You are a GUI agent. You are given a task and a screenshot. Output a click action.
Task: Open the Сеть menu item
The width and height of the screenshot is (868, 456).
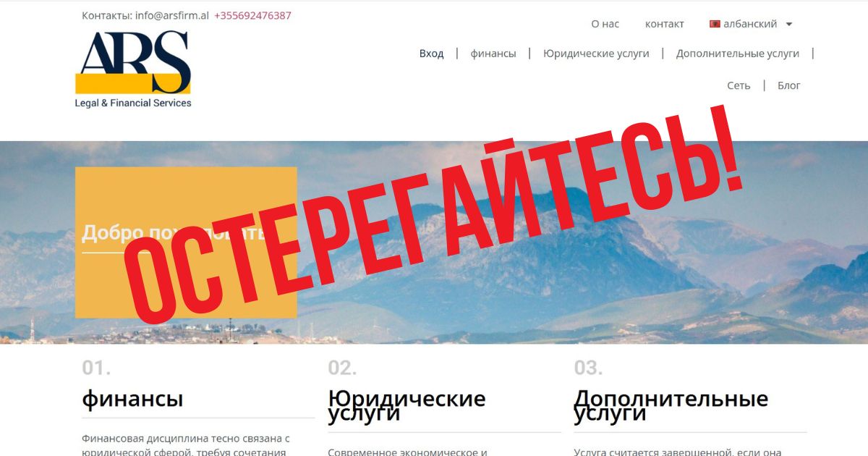tap(739, 85)
